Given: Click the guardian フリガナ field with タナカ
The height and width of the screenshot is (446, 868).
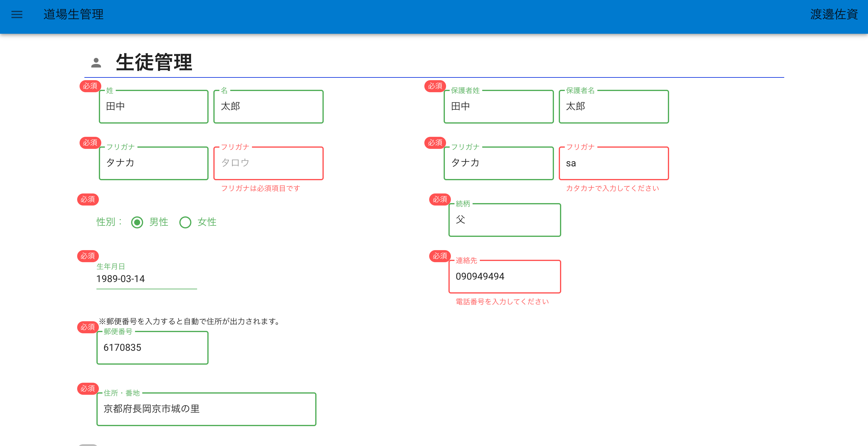Looking at the screenshot, I should pyautogui.click(x=498, y=163).
